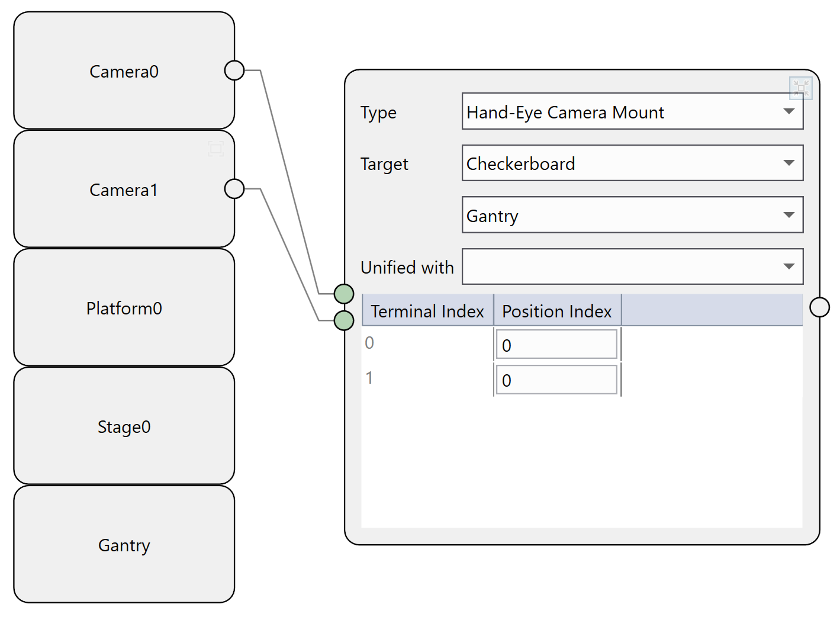The image size is (840, 620).
Task: Open the empty Unified with dropdown
Action: (632, 266)
